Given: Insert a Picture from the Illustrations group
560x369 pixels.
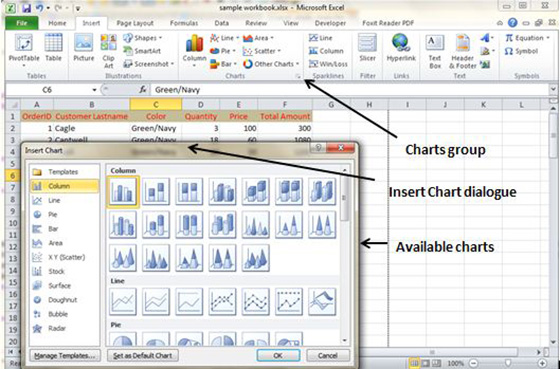Looking at the screenshot, I should click(x=84, y=48).
